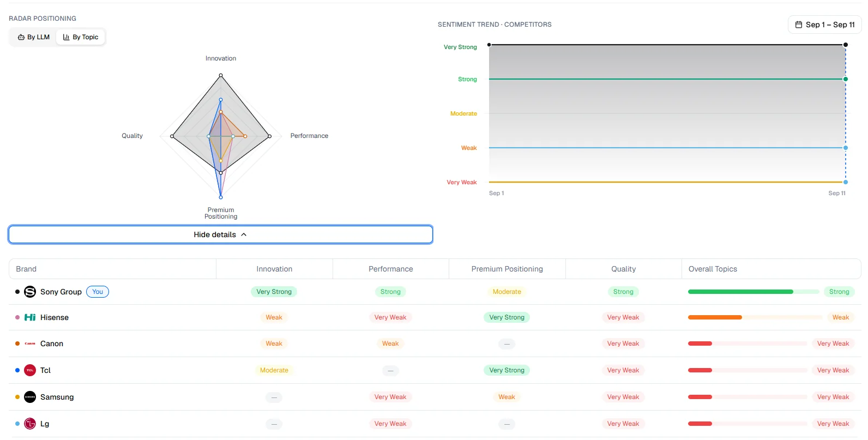This screenshot has width=868, height=440.
Task: Click the robot icon next to By LLM
Action: coord(21,37)
